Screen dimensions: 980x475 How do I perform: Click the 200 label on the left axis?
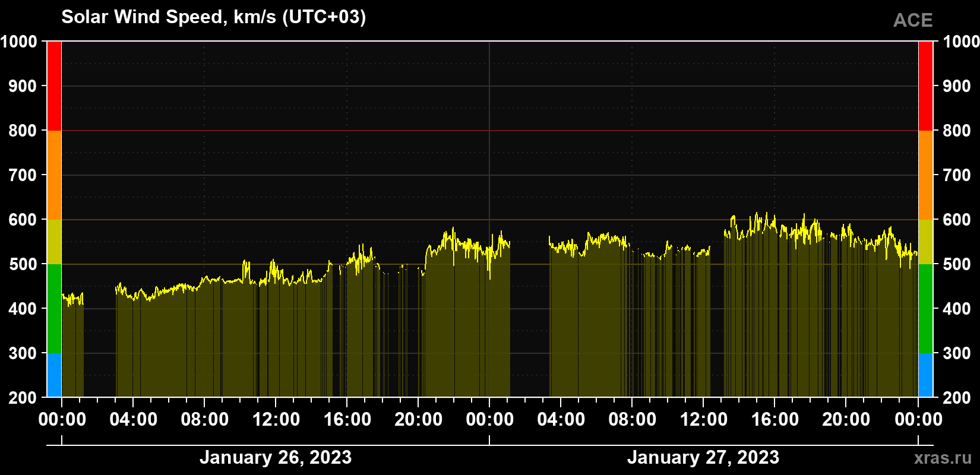23,398
